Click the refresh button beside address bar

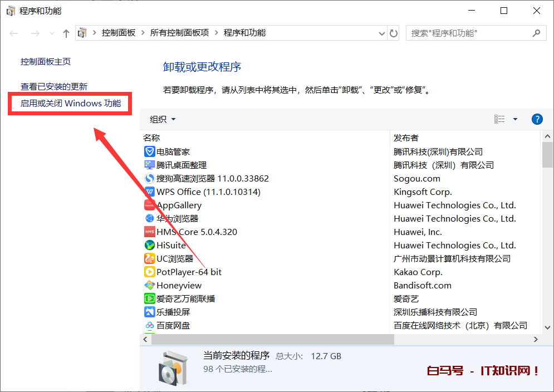click(x=394, y=33)
